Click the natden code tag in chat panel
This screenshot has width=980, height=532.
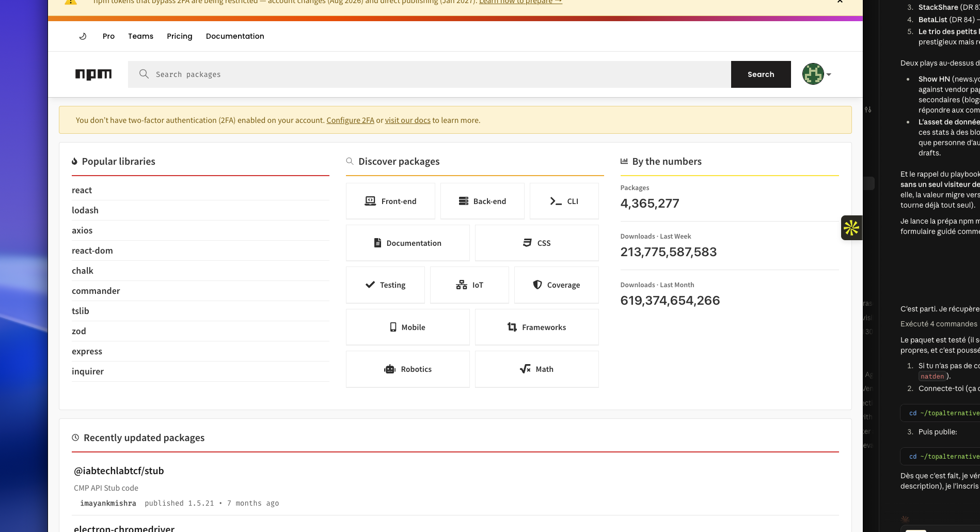coord(932,377)
